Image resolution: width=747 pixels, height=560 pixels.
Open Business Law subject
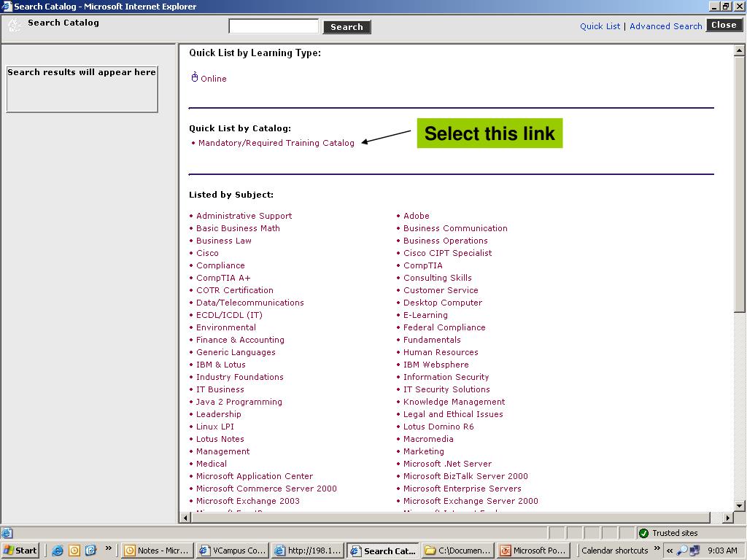tap(224, 241)
